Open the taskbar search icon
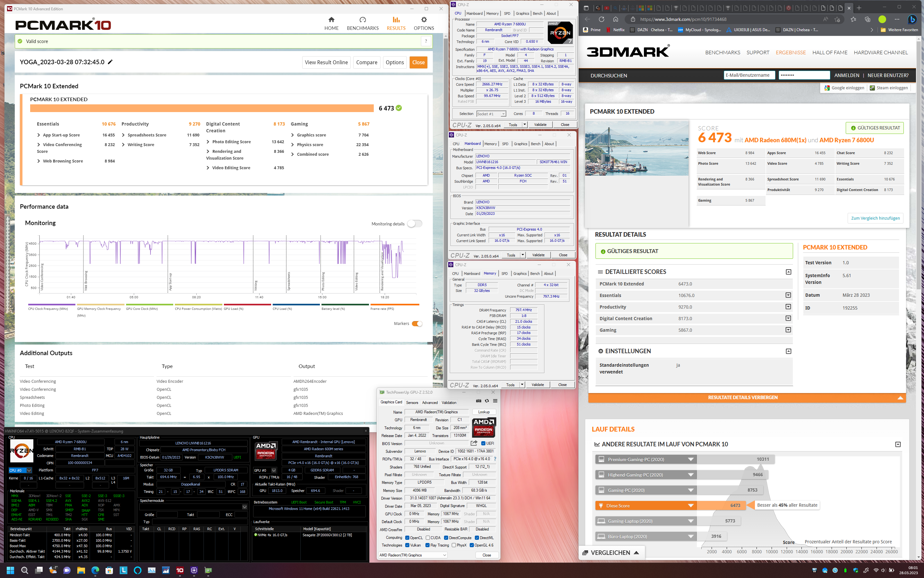Image resolution: width=924 pixels, height=578 pixels. click(24, 570)
